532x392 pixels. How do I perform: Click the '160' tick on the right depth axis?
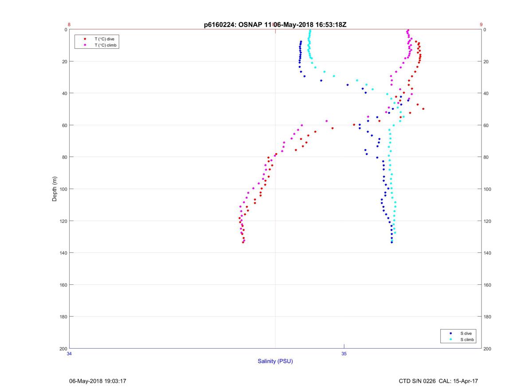[x=487, y=285]
